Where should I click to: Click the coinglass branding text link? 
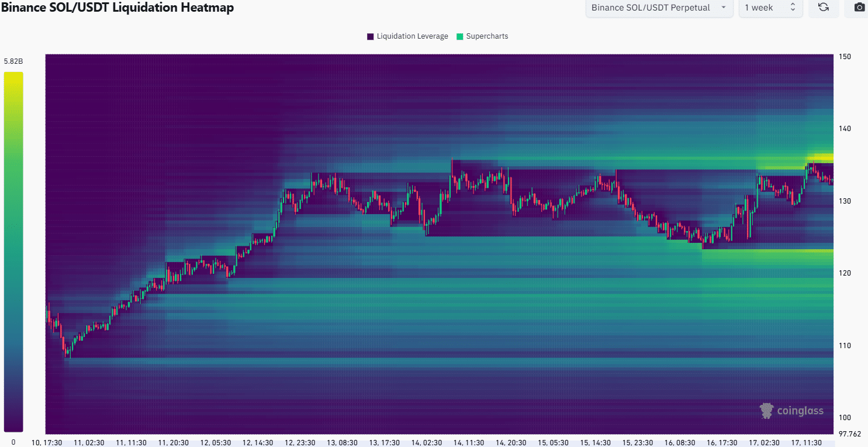801,411
